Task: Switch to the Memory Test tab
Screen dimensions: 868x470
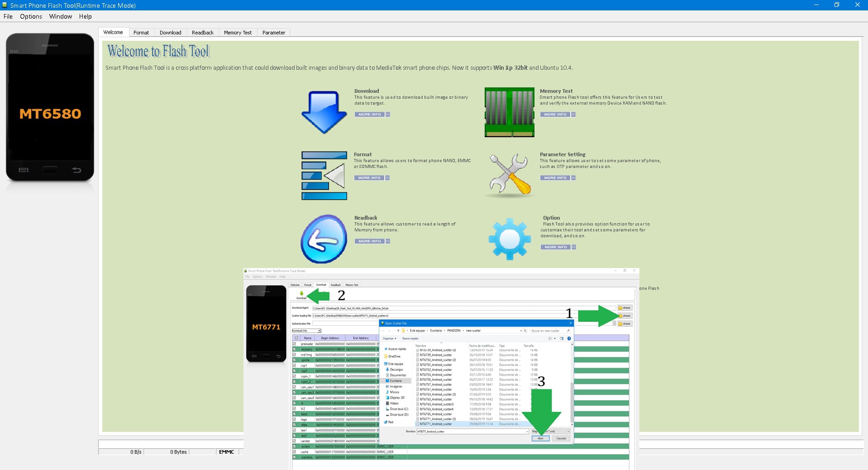Action: coord(238,33)
